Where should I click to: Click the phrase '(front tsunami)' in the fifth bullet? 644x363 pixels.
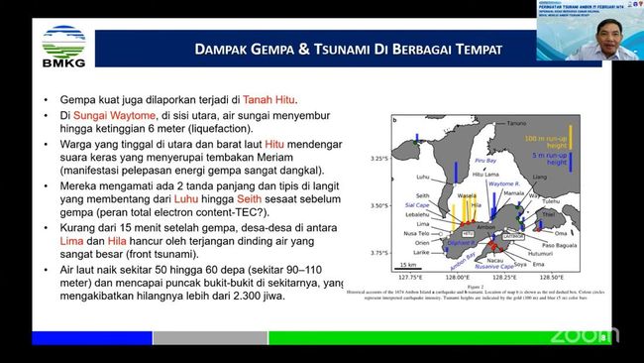point(161,255)
